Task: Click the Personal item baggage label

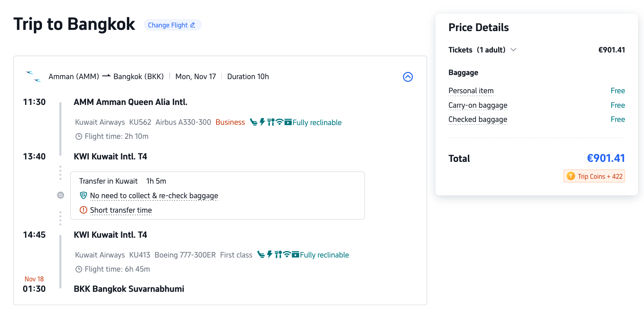Action: click(x=471, y=91)
